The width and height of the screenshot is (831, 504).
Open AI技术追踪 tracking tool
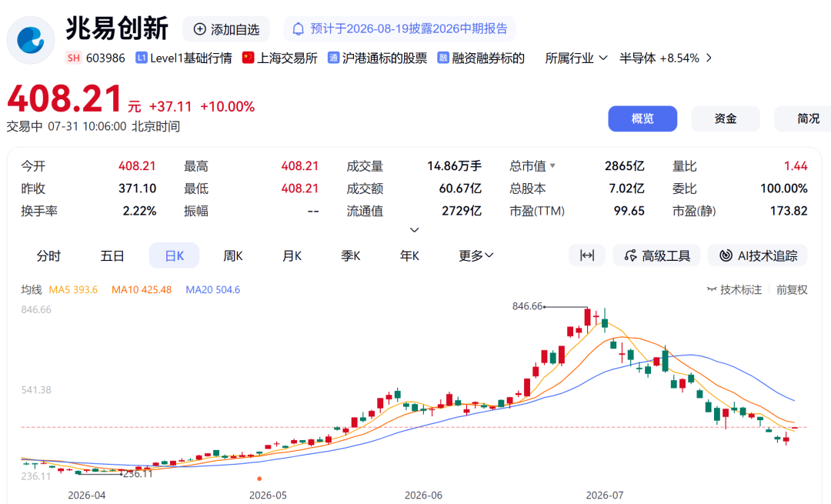coord(757,255)
